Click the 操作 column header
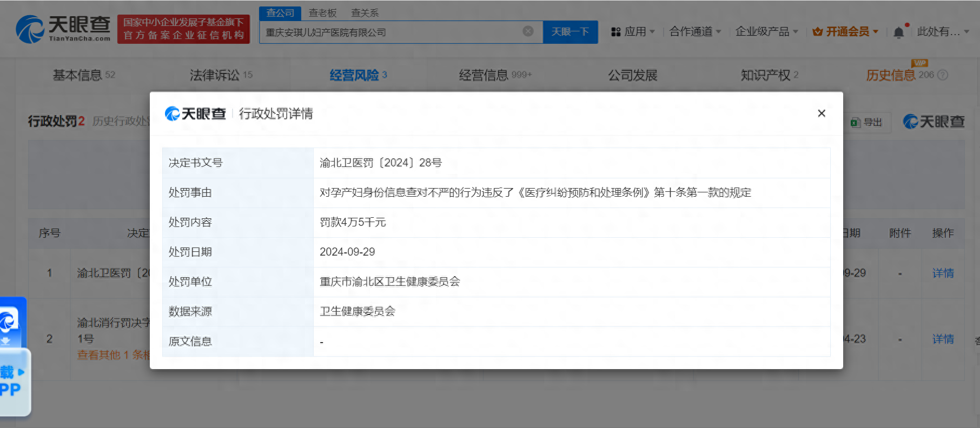The image size is (980, 428). tap(943, 233)
